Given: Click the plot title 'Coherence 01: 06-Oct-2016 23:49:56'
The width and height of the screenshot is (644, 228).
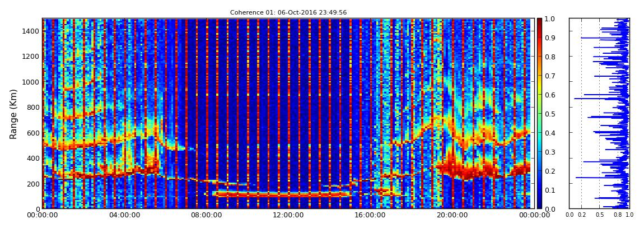Looking at the screenshot, I should tap(288, 12).
